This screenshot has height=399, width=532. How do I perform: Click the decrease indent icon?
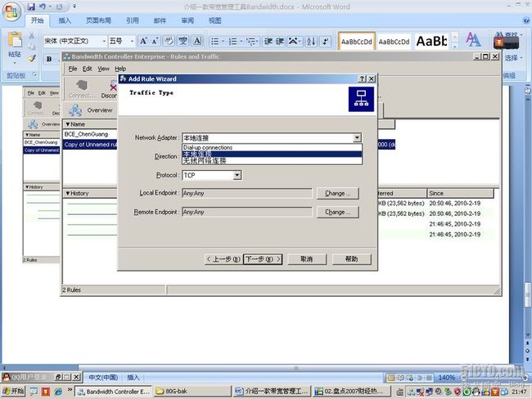click(268, 42)
